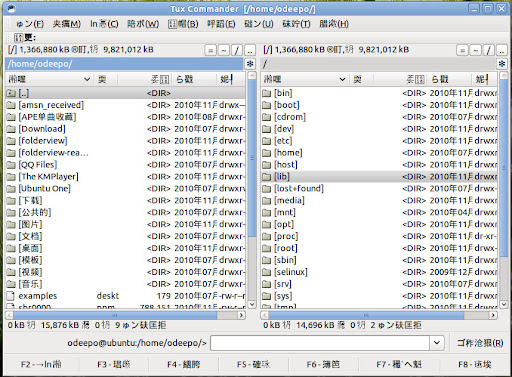The height and width of the screenshot is (377, 512).
Task: Click the left panel vertical scrollbar
Action: [x=252, y=190]
